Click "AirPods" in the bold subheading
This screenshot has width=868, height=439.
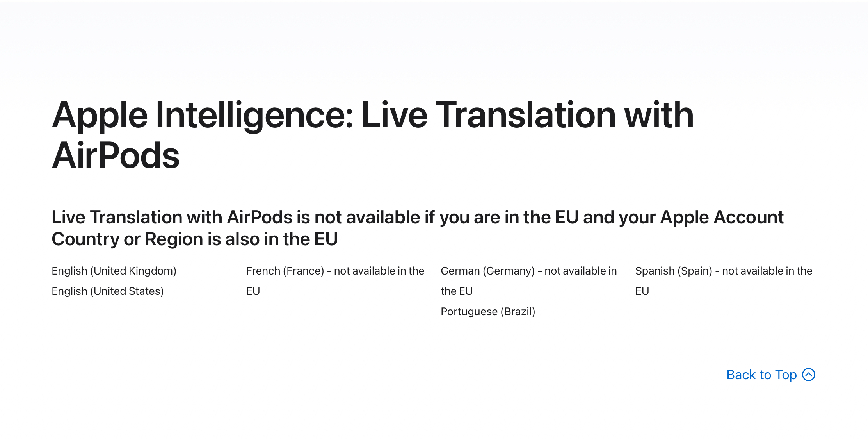(260, 218)
